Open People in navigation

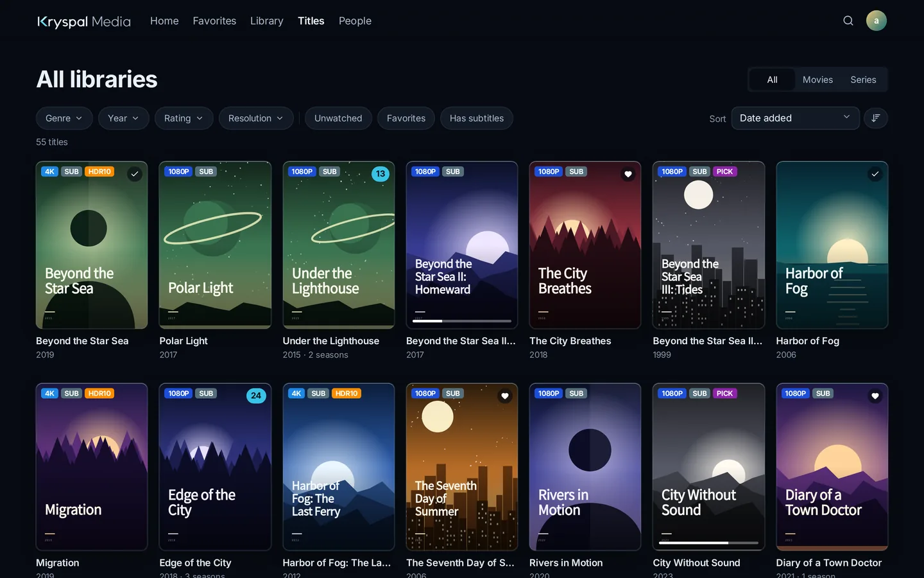point(355,21)
